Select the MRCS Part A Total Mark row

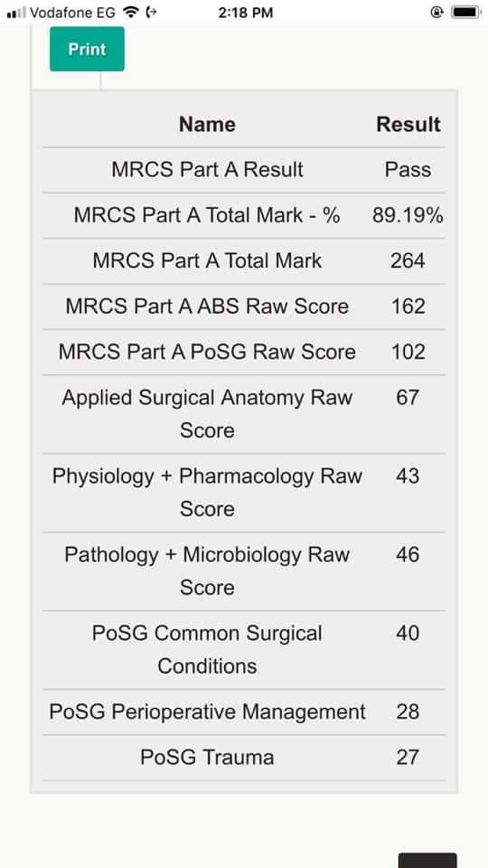(x=243, y=260)
